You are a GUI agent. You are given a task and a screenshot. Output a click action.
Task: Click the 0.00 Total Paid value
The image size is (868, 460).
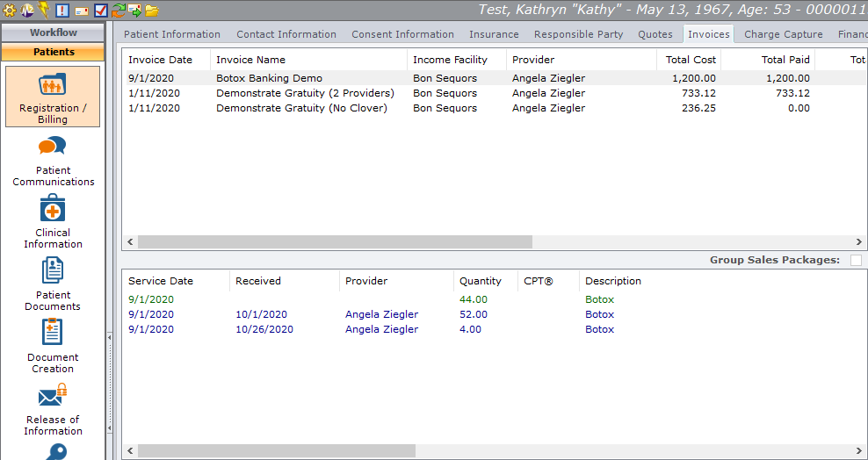(799, 108)
